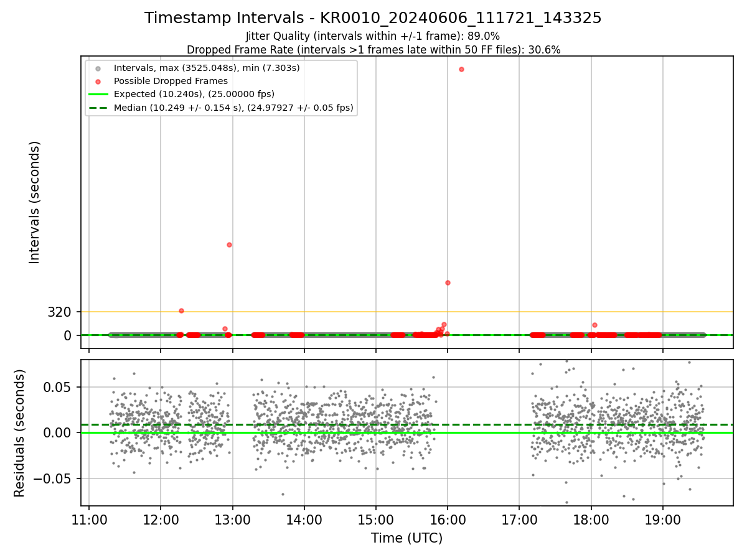Click the 18:00 time tick label
The image size is (747, 560).
pos(591,519)
